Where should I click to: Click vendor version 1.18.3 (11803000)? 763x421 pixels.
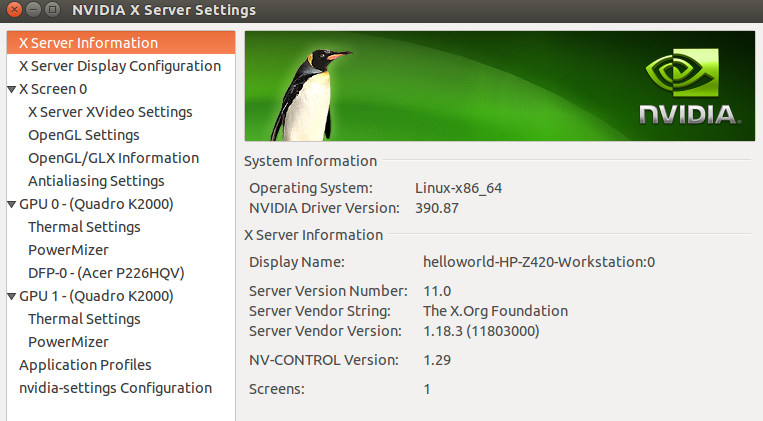pos(481,331)
